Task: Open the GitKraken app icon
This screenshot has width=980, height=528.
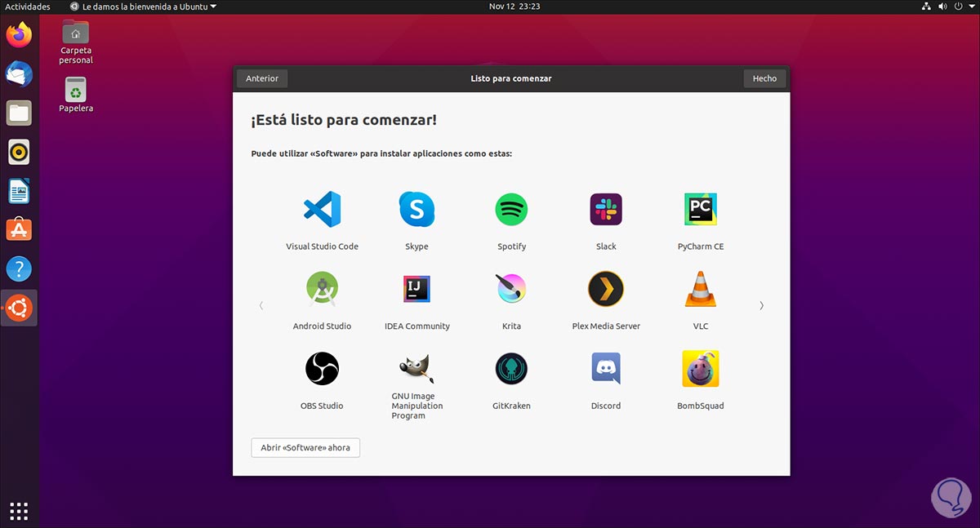Action: click(x=511, y=369)
